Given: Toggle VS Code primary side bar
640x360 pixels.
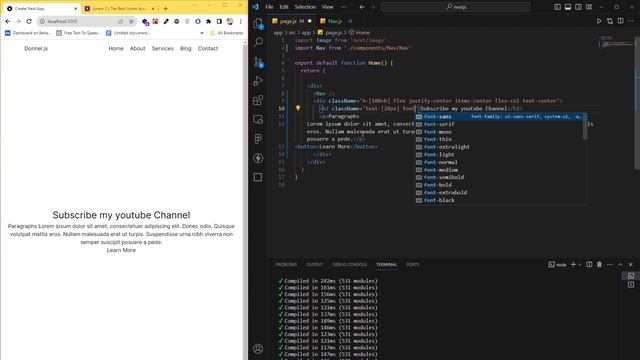Looking at the screenshot, I should click(x=558, y=7).
